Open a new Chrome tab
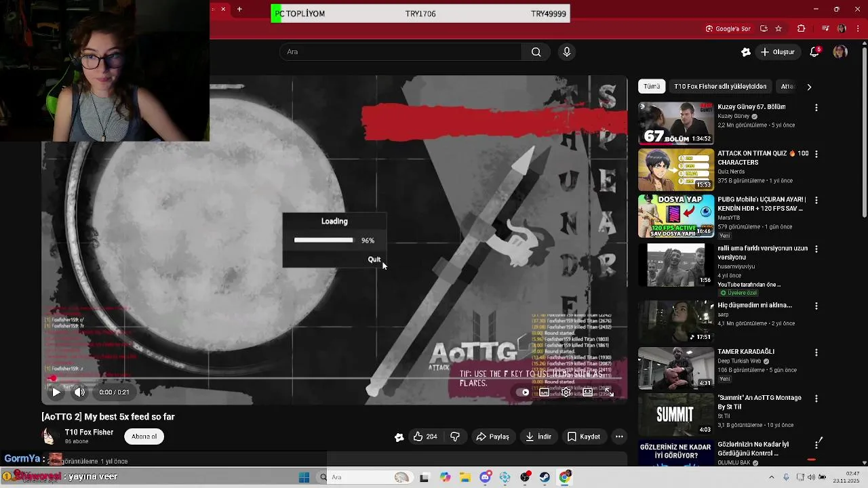868x488 pixels. tap(239, 9)
